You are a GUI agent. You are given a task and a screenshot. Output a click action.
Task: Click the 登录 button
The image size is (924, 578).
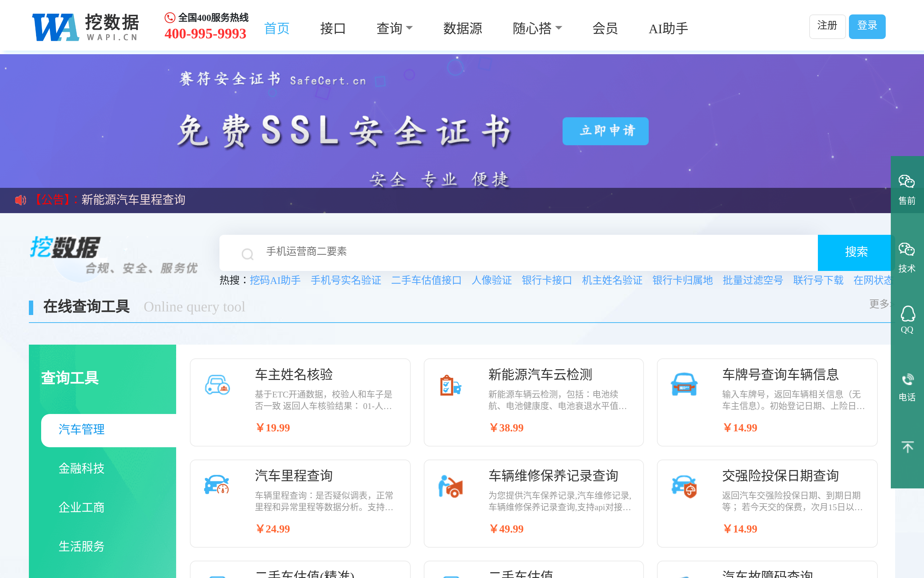(867, 26)
